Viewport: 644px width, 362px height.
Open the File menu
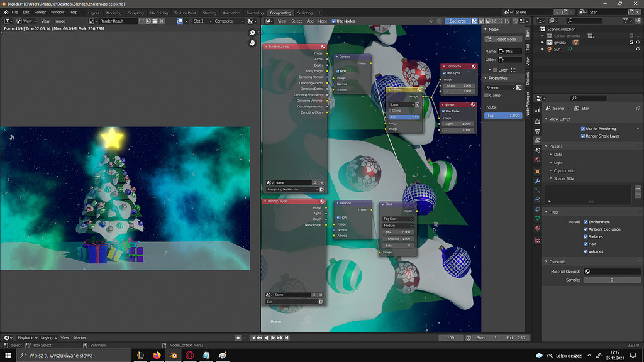[x=15, y=13]
